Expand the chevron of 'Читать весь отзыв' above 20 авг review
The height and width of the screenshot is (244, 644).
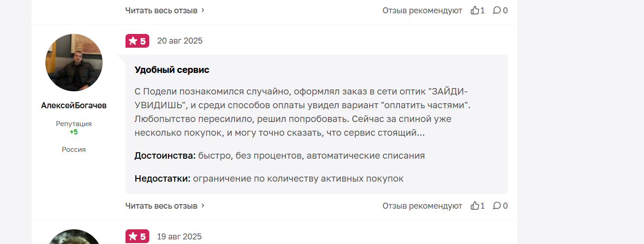coord(203,10)
